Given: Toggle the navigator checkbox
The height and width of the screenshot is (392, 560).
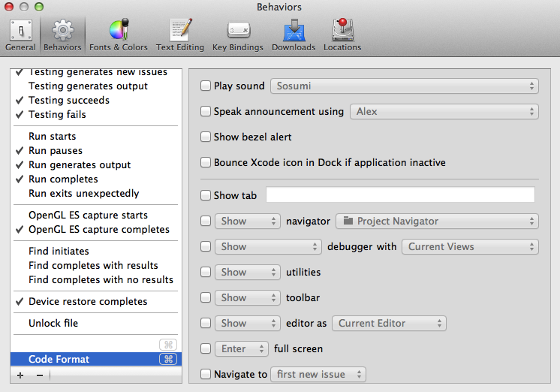Looking at the screenshot, I should point(206,221).
